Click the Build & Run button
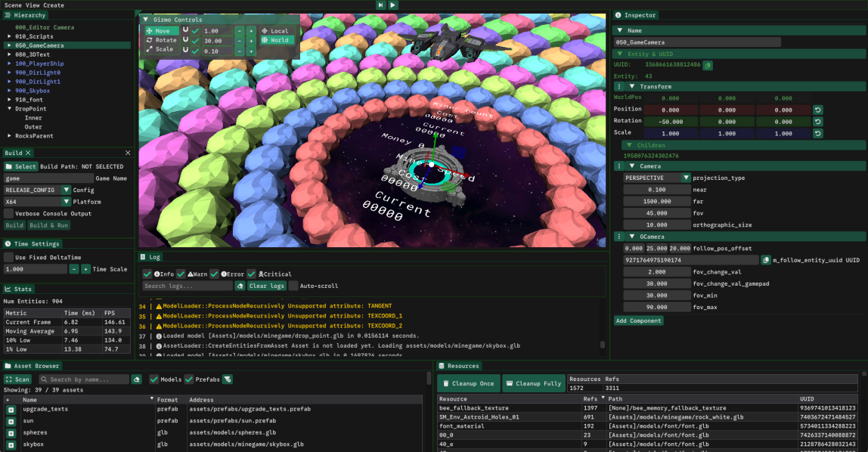Image resolution: width=868 pixels, height=452 pixels. 48,225
